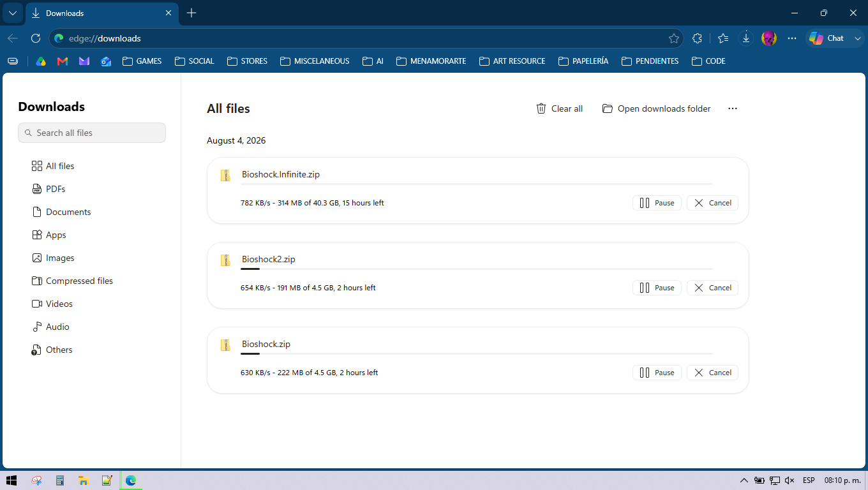The image size is (868, 490).
Task: Click the Bioshock2.zip progress bar
Action: (477, 269)
